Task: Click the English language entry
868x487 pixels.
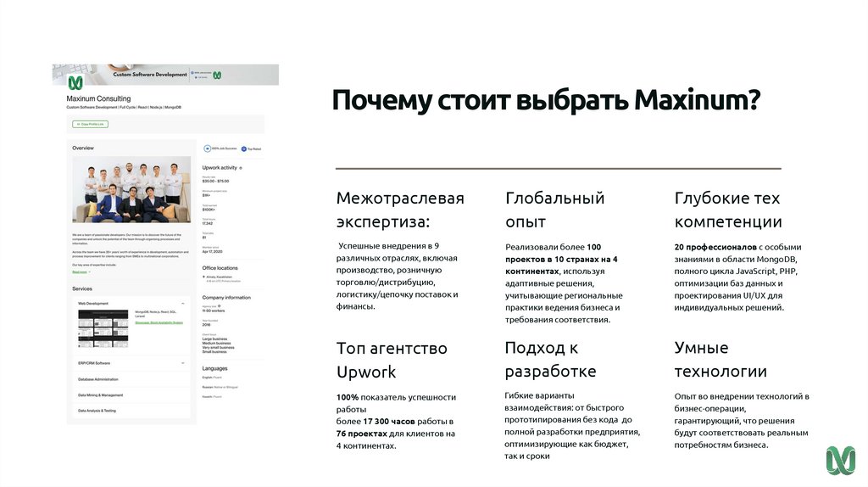Action: pos(212,378)
